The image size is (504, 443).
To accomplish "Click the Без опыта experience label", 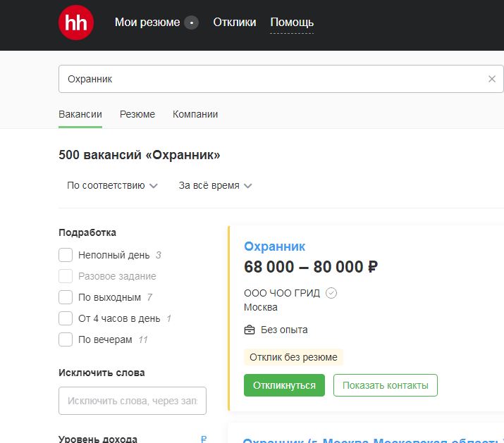I will (x=284, y=330).
